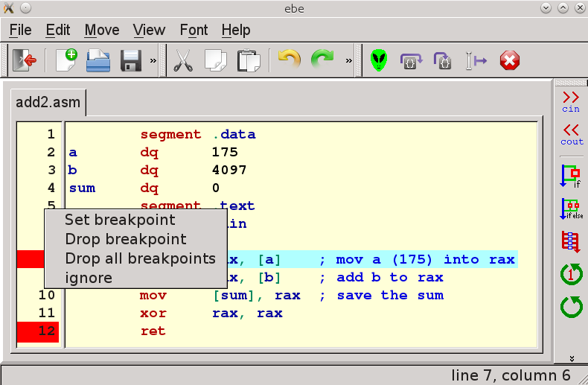Cut selection with the scissors icon
The width and height of the screenshot is (588, 385).
click(183, 60)
